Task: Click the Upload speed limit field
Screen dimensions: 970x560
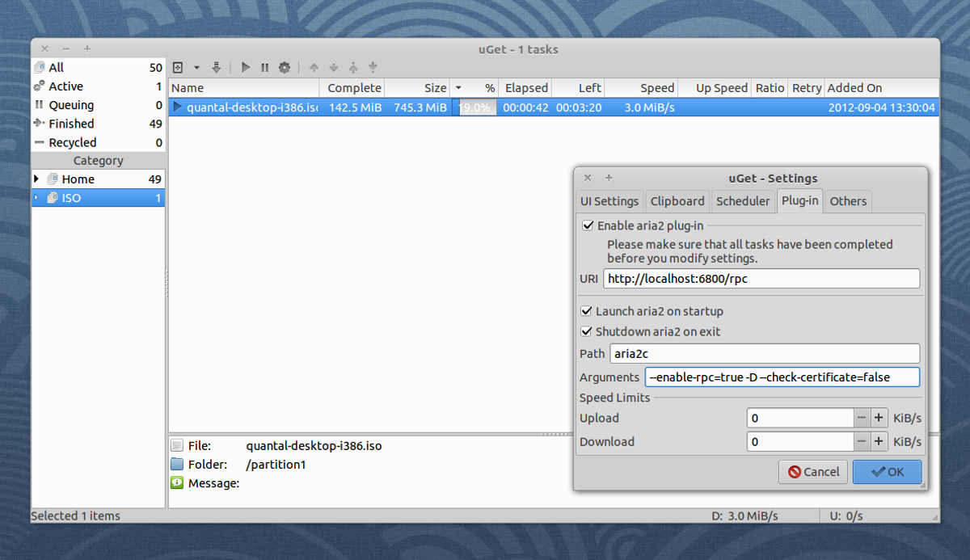Action: (800, 418)
